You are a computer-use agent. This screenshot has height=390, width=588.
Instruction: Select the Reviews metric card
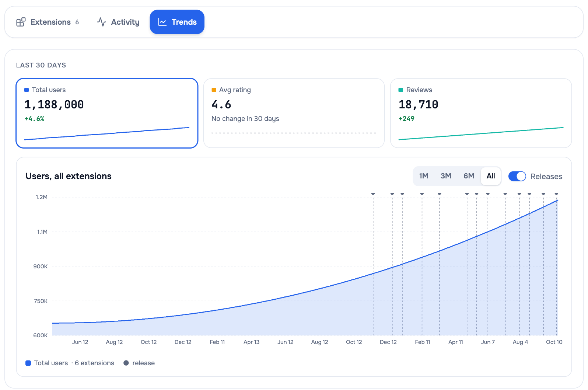(481, 113)
